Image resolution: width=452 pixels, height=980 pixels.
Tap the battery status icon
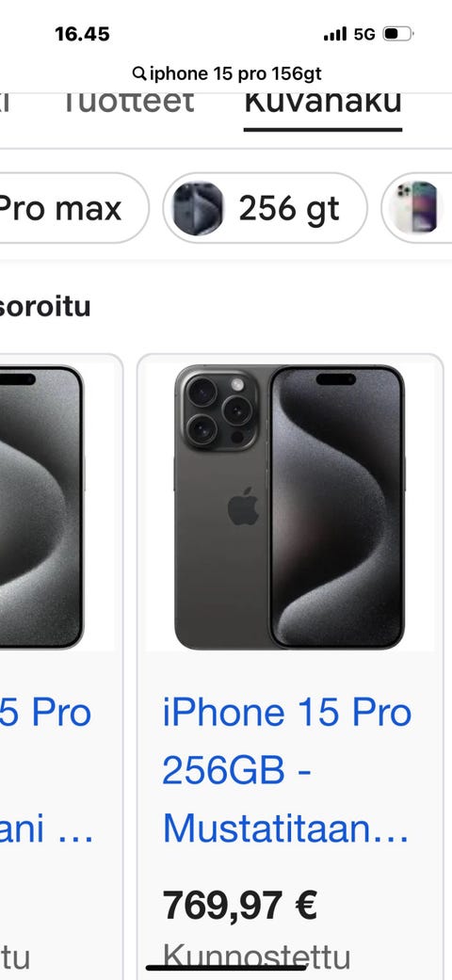(x=398, y=34)
